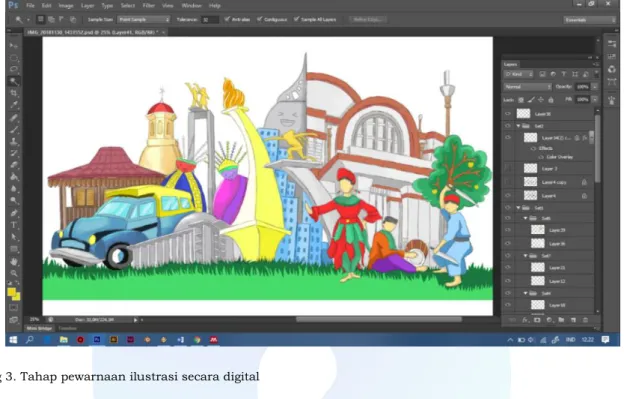Show Layer 3 by clicking visibility box

(508, 169)
